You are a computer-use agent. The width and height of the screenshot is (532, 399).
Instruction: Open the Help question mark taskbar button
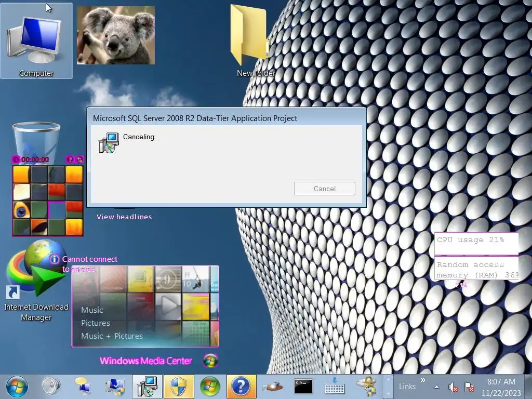click(241, 387)
